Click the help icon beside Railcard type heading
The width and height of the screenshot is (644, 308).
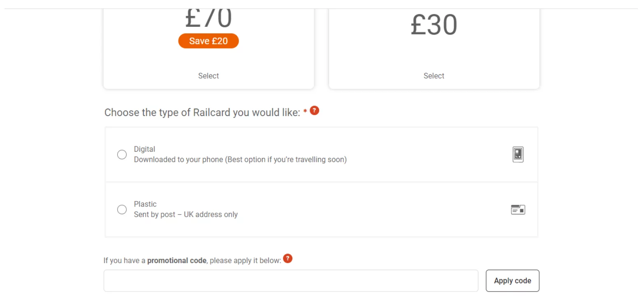(x=315, y=111)
